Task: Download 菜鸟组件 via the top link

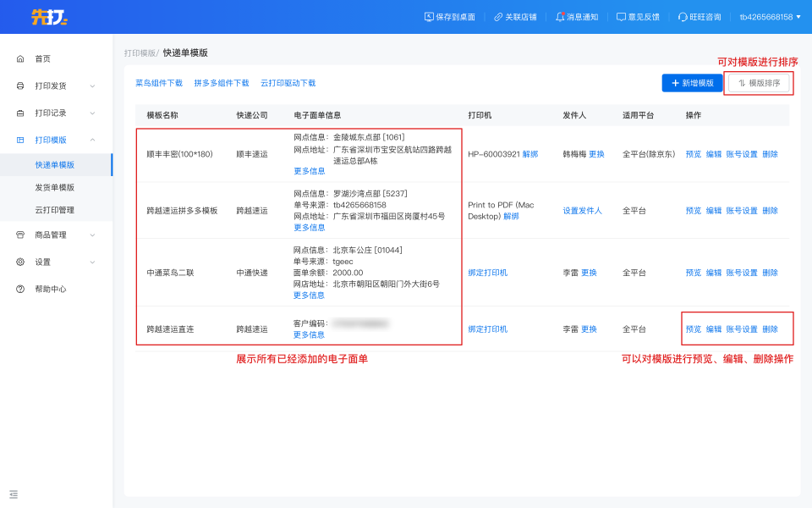Action: click(x=159, y=84)
